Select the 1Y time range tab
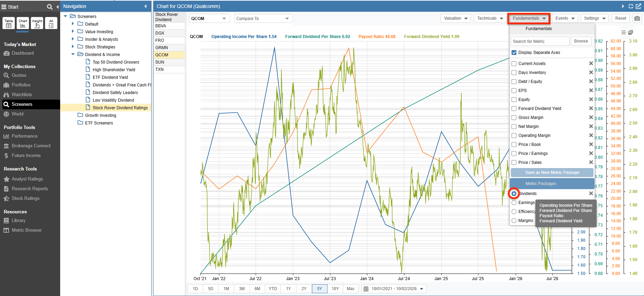644x296 pixels. [288, 289]
